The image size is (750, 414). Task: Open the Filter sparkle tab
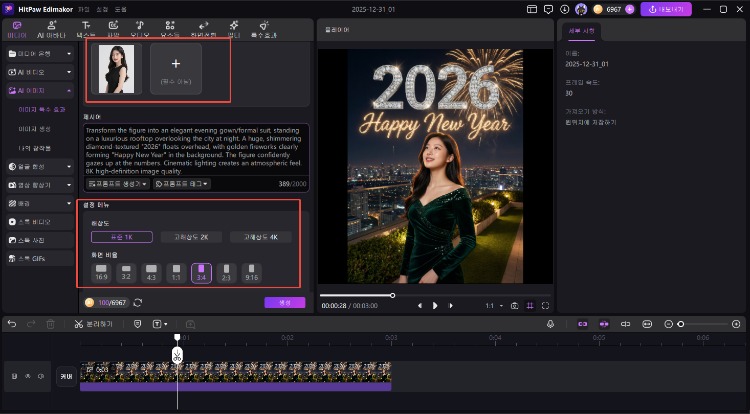(234, 29)
